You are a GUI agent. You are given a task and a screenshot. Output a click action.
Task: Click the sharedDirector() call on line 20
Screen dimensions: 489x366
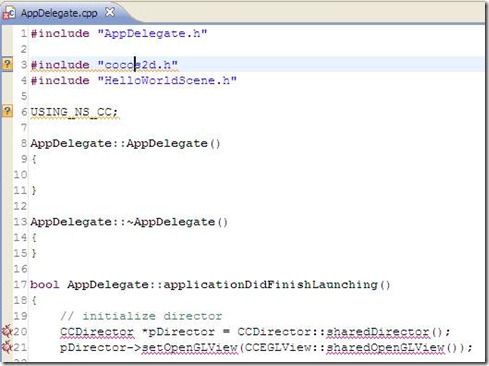384,332
